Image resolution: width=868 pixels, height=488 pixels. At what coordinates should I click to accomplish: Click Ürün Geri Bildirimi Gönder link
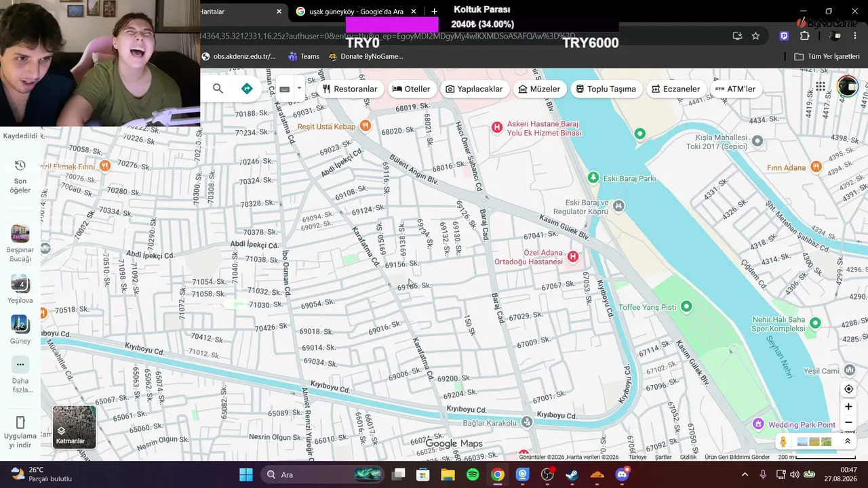point(737,457)
